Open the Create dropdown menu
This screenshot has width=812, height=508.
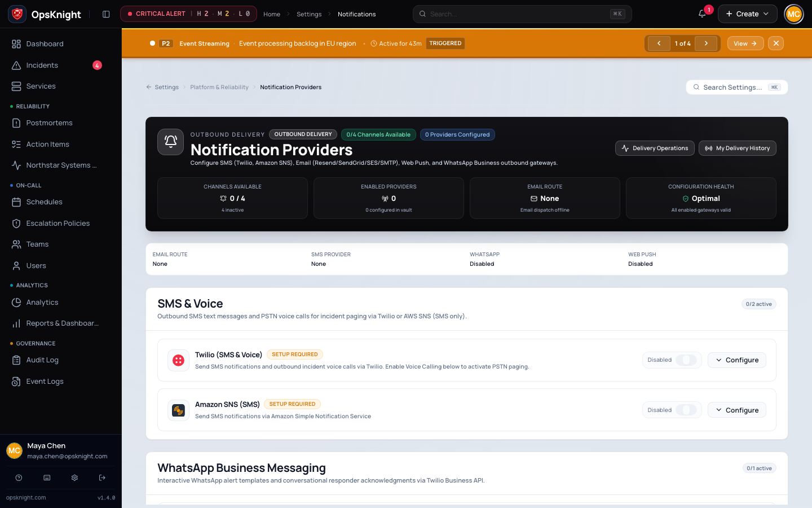click(x=747, y=14)
